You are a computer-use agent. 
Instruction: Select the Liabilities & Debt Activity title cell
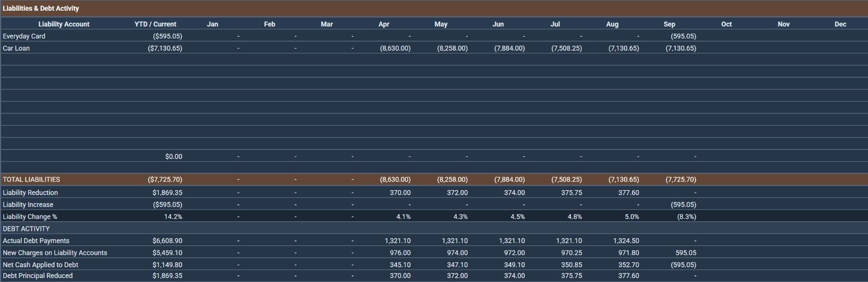click(x=41, y=8)
